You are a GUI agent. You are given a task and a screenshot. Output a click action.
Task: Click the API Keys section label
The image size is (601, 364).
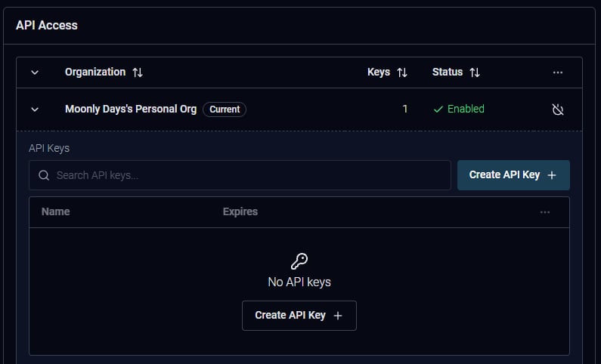(x=49, y=148)
